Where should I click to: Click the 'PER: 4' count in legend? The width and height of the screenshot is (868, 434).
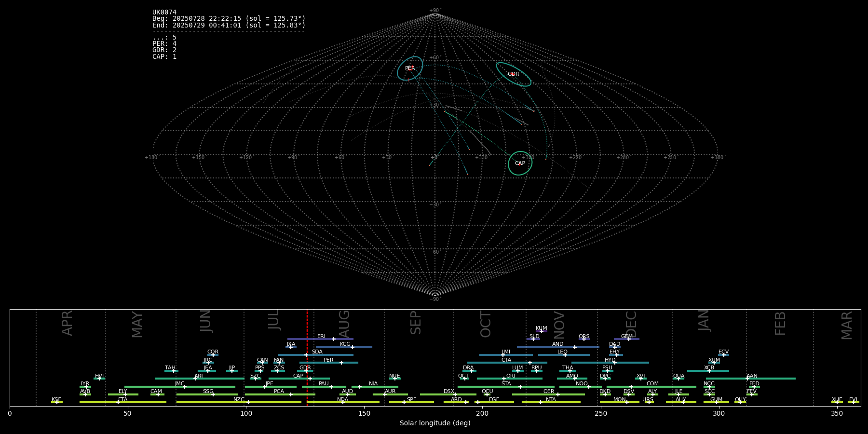click(164, 44)
